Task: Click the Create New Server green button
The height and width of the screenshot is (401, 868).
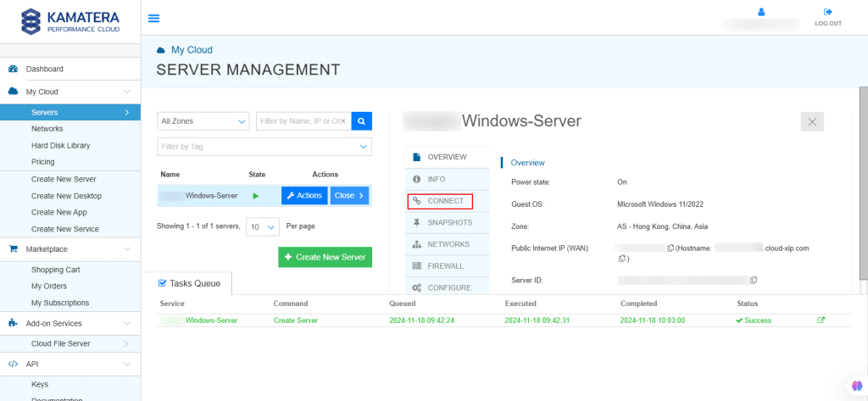Action: pyautogui.click(x=325, y=257)
